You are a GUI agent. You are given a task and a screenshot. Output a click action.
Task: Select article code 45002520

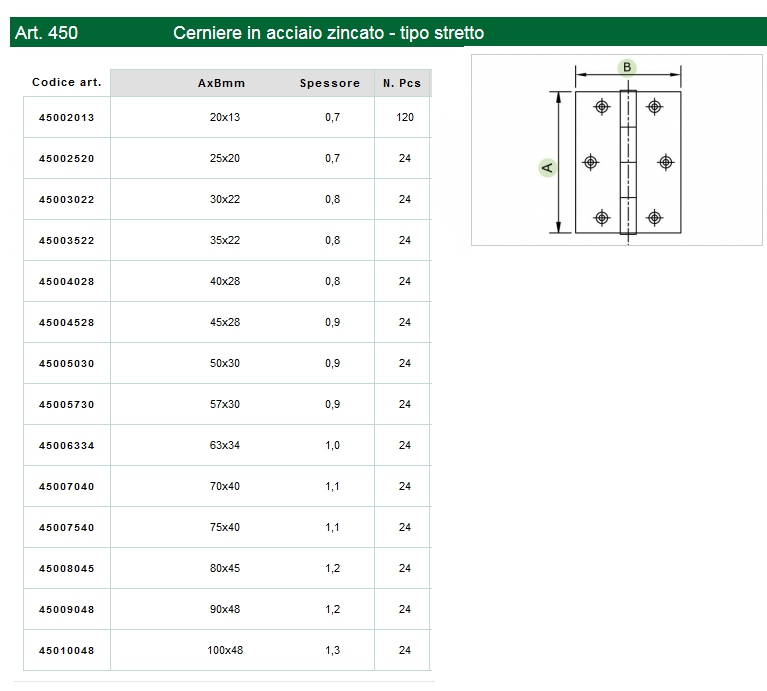click(66, 158)
